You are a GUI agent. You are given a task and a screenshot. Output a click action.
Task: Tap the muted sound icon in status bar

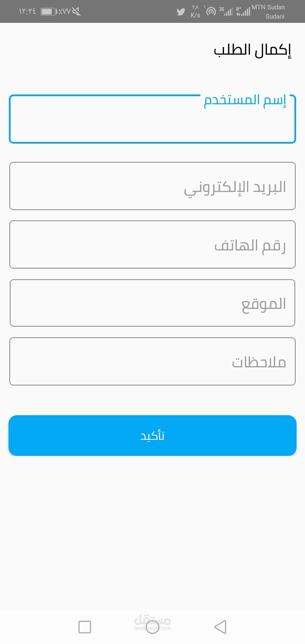(77, 11)
